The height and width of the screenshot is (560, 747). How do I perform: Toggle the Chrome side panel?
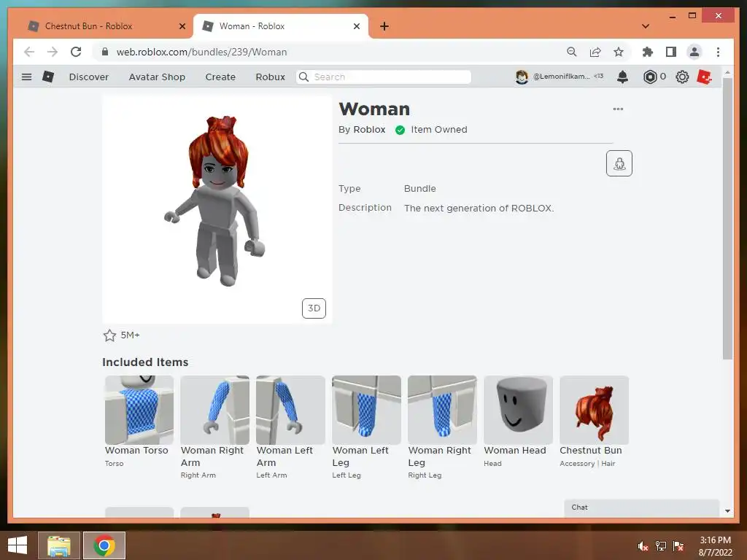(671, 52)
